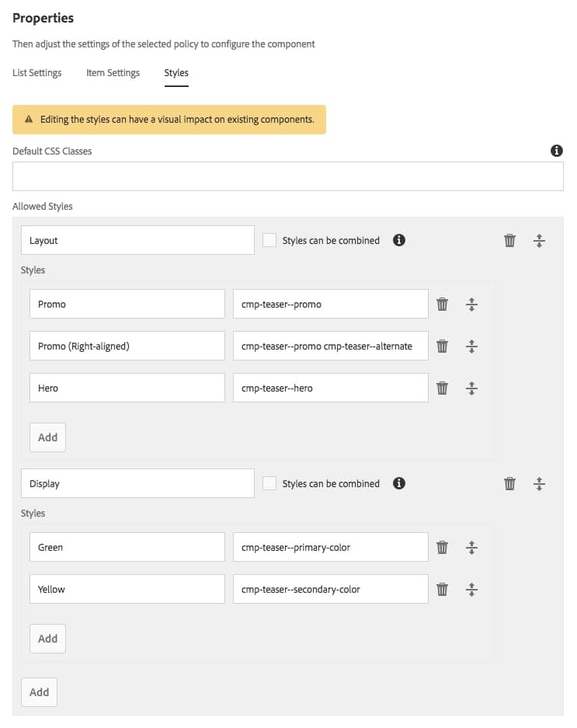This screenshot has height=728, width=577.
Task: Enable Styles can be combined for Layout
Action: [269, 240]
